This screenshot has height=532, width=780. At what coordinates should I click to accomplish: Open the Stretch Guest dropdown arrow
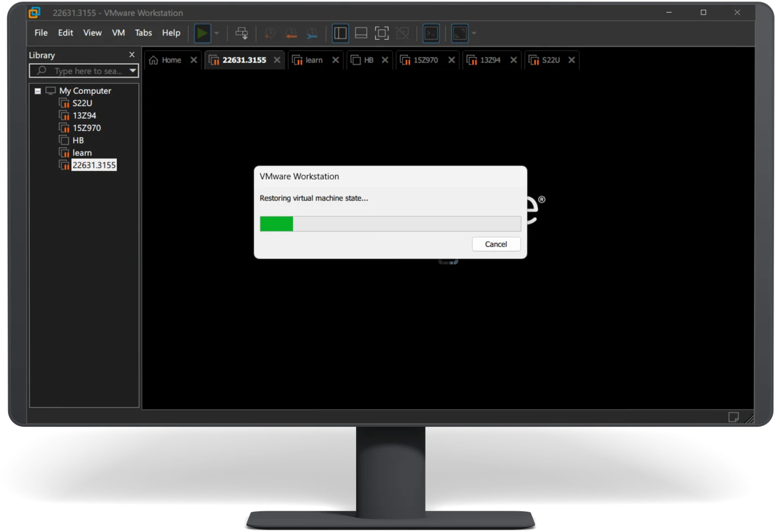474,33
